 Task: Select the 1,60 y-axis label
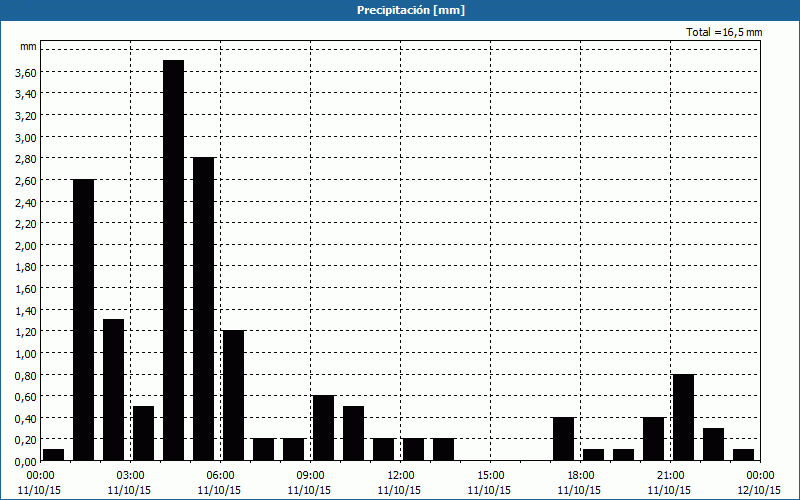[26, 289]
